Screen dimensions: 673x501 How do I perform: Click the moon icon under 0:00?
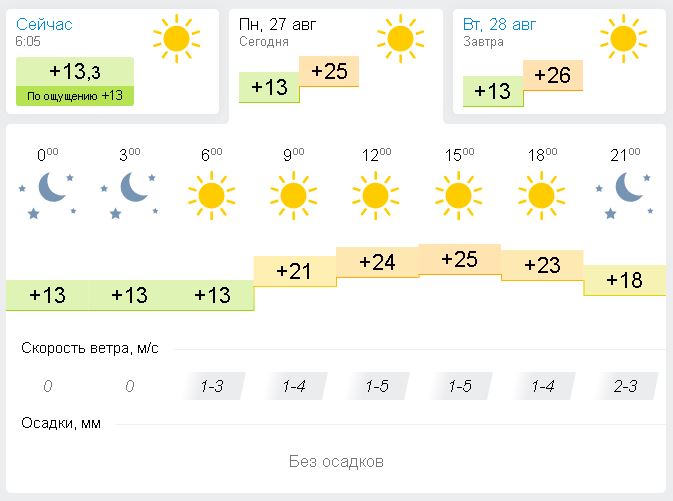[x=47, y=190]
